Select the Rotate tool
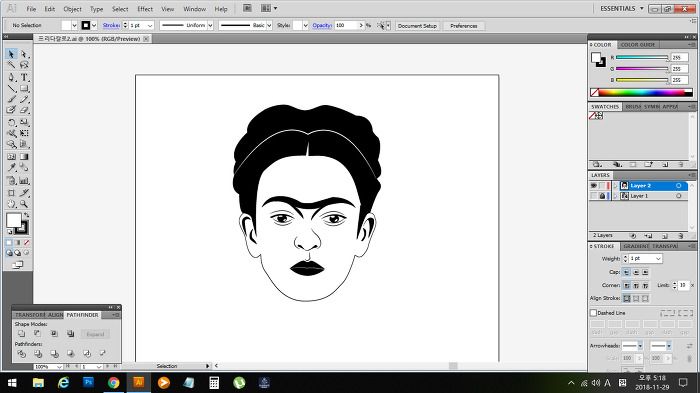The width and height of the screenshot is (700, 393). (11, 122)
